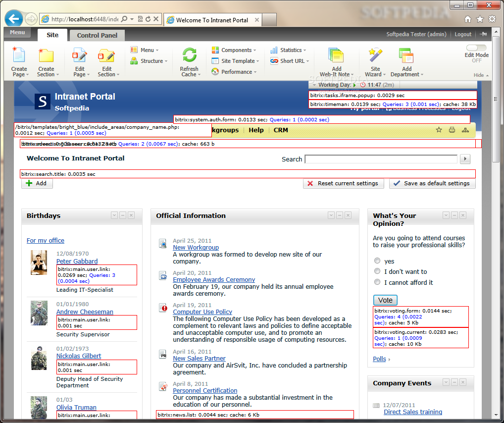Click the Add gadget button
Image resolution: width=504 pixels, height=423 pixels.
click(x=37, y=183)
